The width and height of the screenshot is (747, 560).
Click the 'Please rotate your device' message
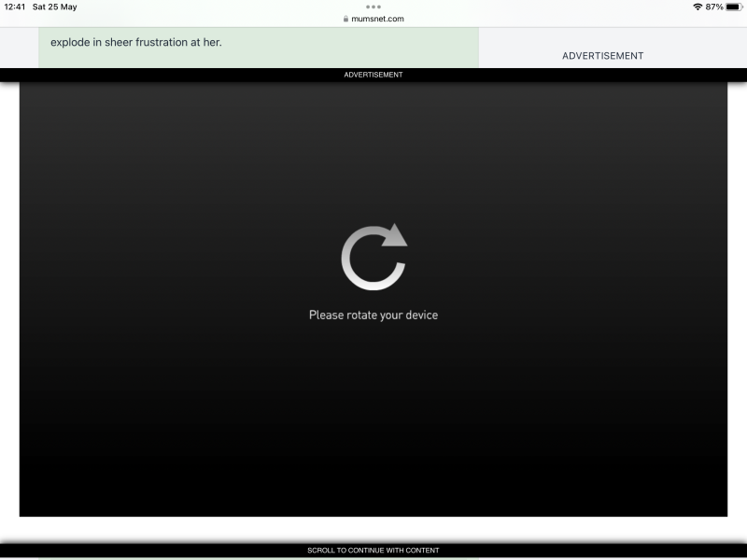coord(373,315)
